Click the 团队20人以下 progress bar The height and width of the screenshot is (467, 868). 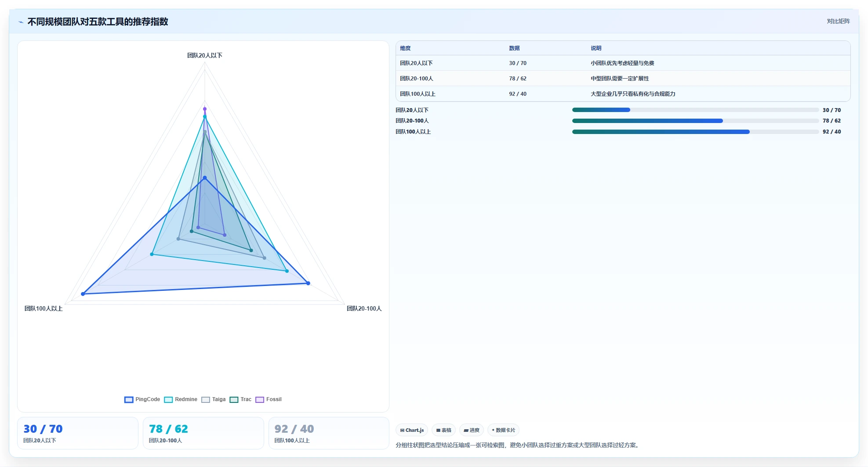tap(695, 110)
